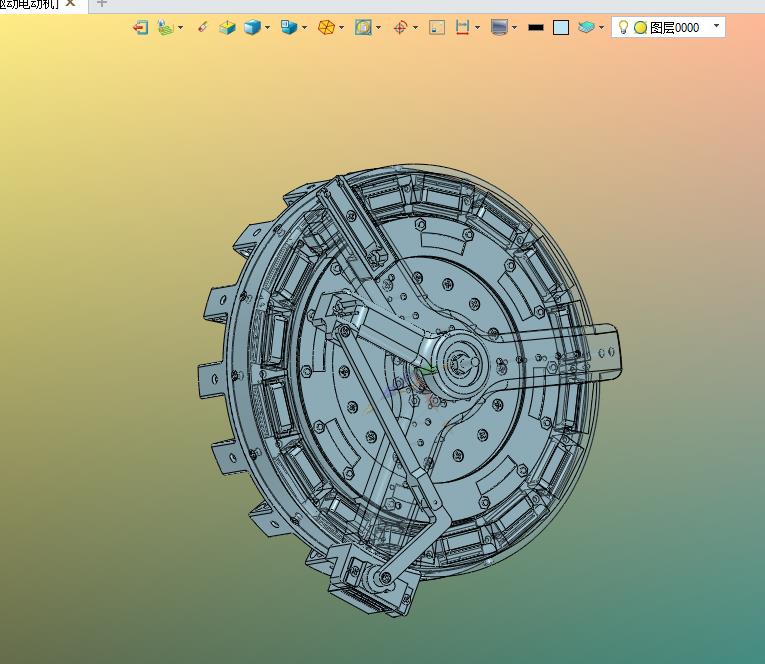
Task: Click the light blue face color swatch
Action: point(561,27)
